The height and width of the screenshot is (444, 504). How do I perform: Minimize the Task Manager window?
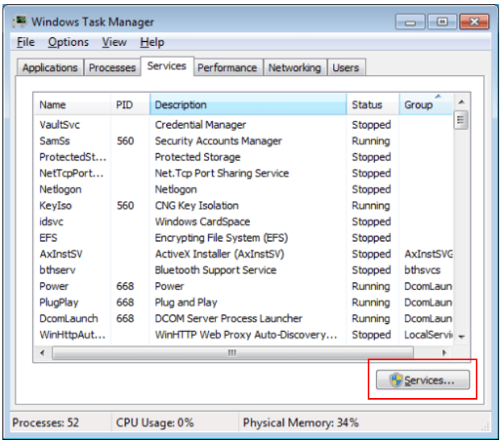pyautogui.click(x=410, y=22)
